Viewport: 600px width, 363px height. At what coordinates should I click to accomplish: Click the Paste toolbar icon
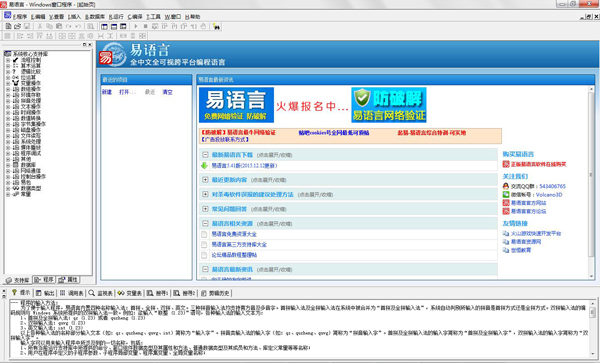point(59,26)
